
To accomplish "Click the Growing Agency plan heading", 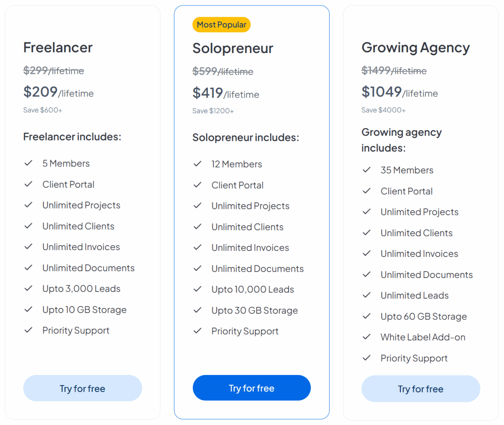I will [x=415, y=48].
